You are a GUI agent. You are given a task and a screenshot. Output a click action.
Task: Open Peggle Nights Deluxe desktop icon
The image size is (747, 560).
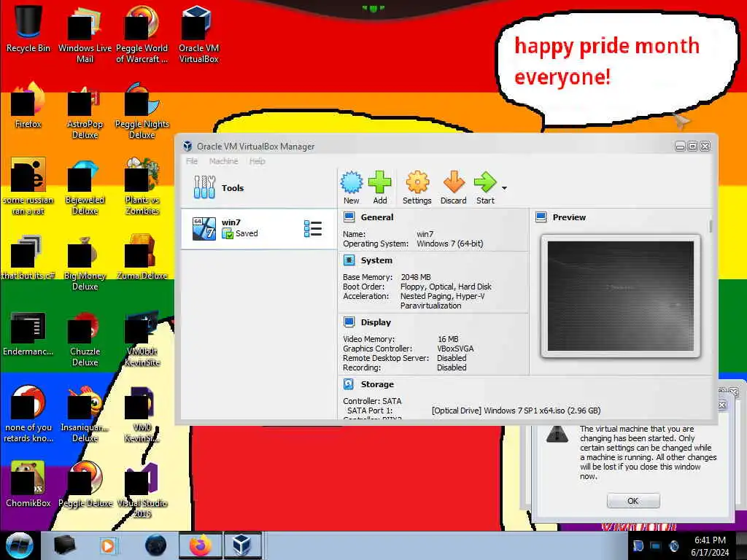(x=142, y=111)
